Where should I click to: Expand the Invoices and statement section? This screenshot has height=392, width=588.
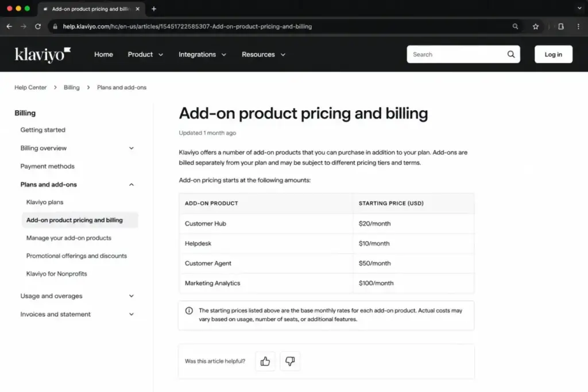tap(131, 314)
